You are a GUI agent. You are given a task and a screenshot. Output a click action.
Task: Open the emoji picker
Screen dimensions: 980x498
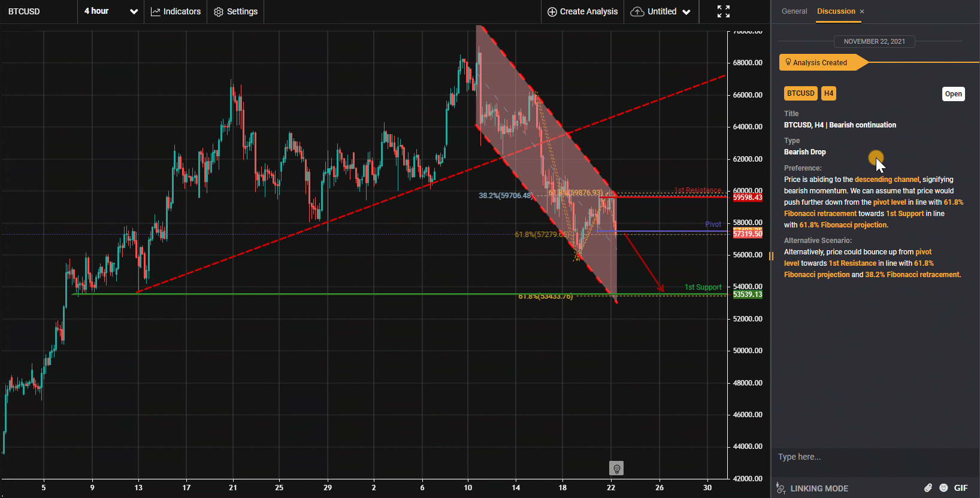(x=943, y=488)
